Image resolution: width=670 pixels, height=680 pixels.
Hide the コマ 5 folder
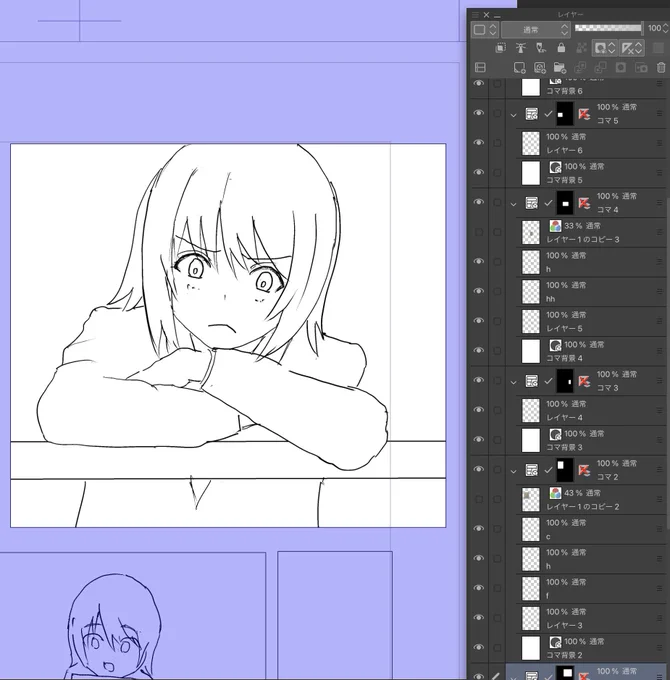[479, 113]
